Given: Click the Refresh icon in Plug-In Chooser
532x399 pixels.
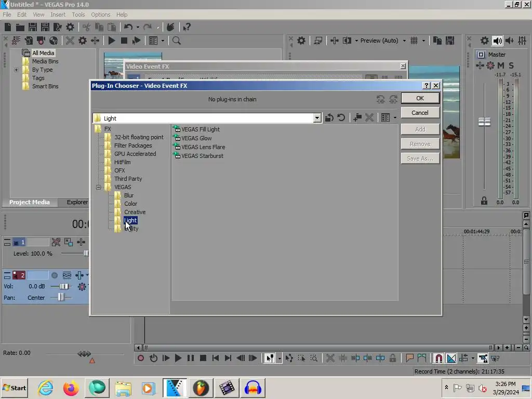Looking at the screenshot, I should [341, 118].
